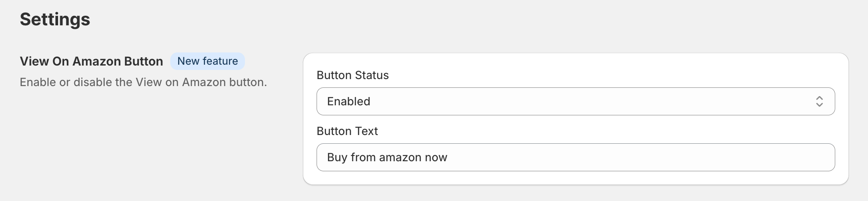The image size is (868, 201).
Task: Click empty middle area of Button Status select
Action: point(568,101)
